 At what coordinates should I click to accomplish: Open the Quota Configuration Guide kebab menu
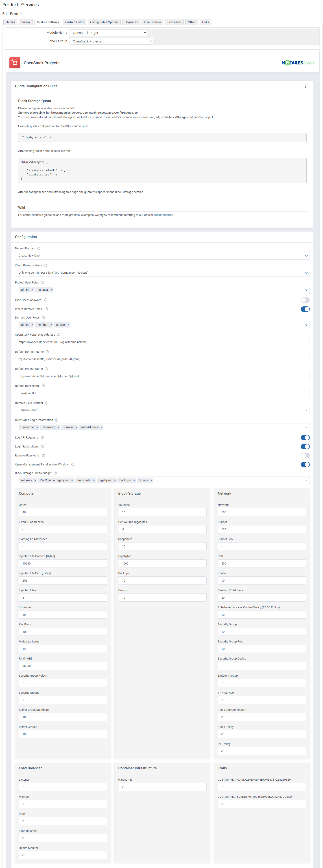306,86
